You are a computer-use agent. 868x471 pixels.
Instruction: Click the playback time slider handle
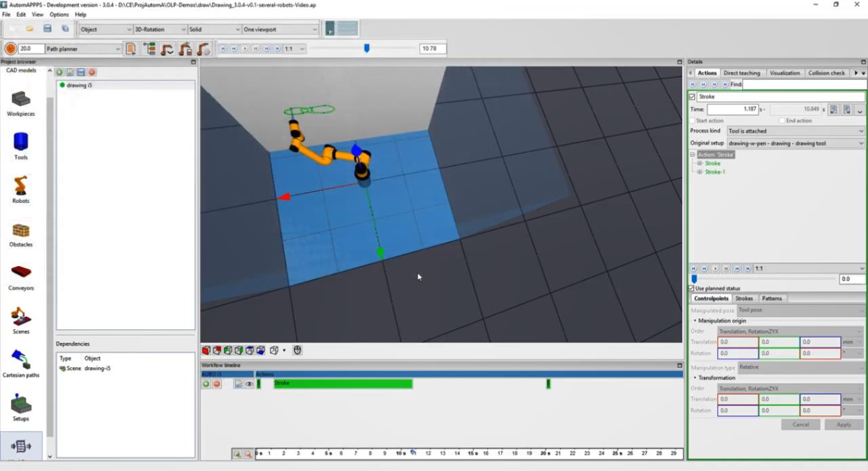coord(367,48)
